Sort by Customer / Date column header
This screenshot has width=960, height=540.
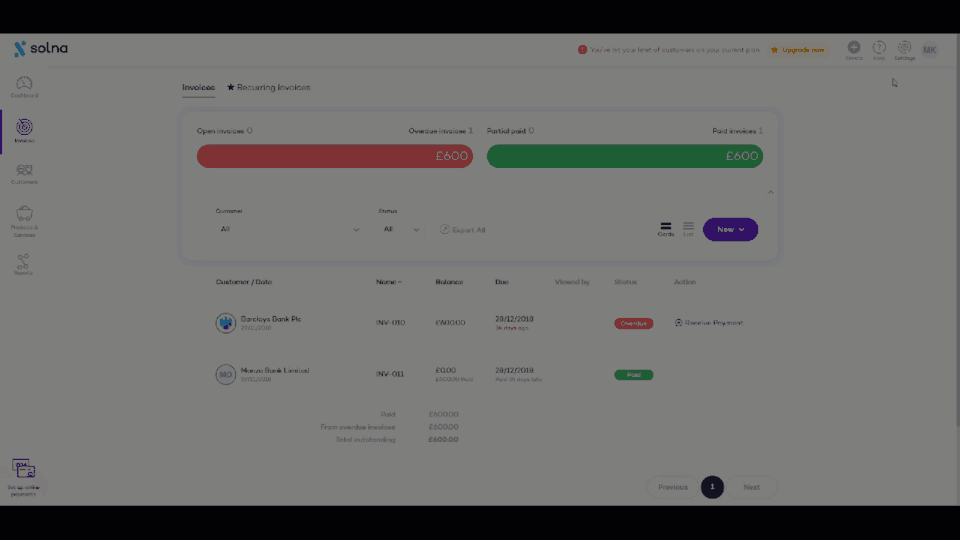(244, 282)
